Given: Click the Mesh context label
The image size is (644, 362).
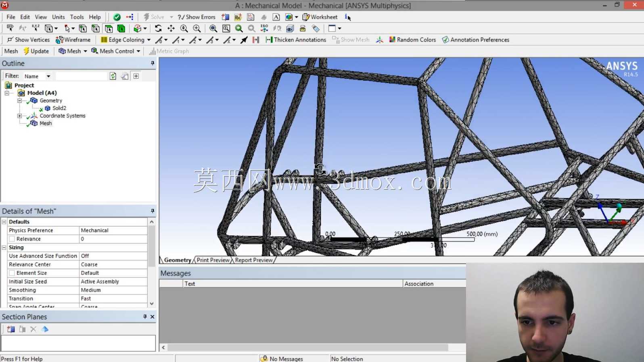Looking at the screenshot, I should click(11, 51).
